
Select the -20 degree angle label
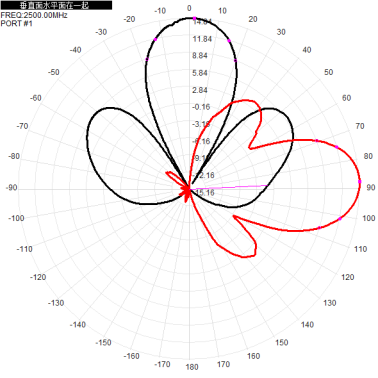129,19
